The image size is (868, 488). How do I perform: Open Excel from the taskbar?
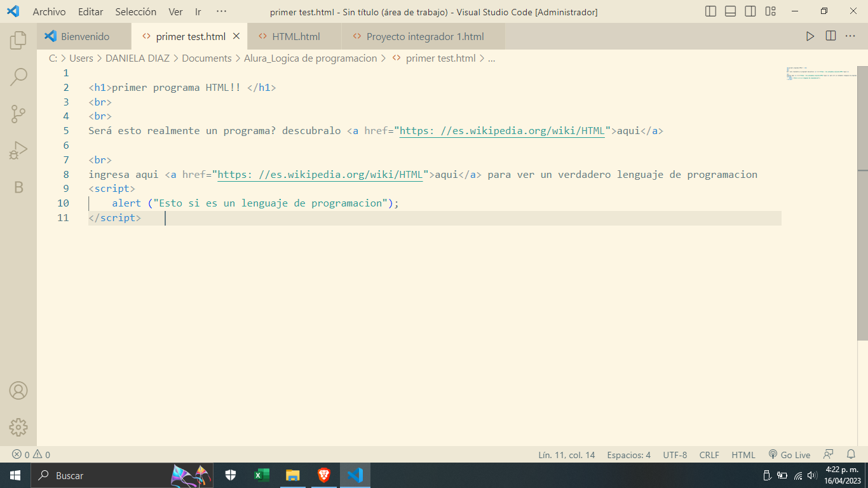click(261, 475)
